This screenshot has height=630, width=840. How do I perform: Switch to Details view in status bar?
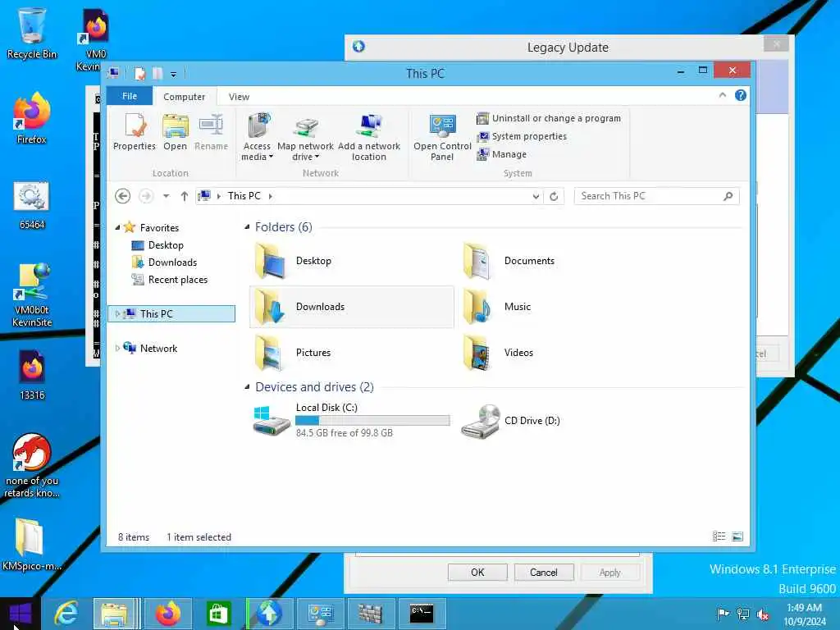(719, 536)
